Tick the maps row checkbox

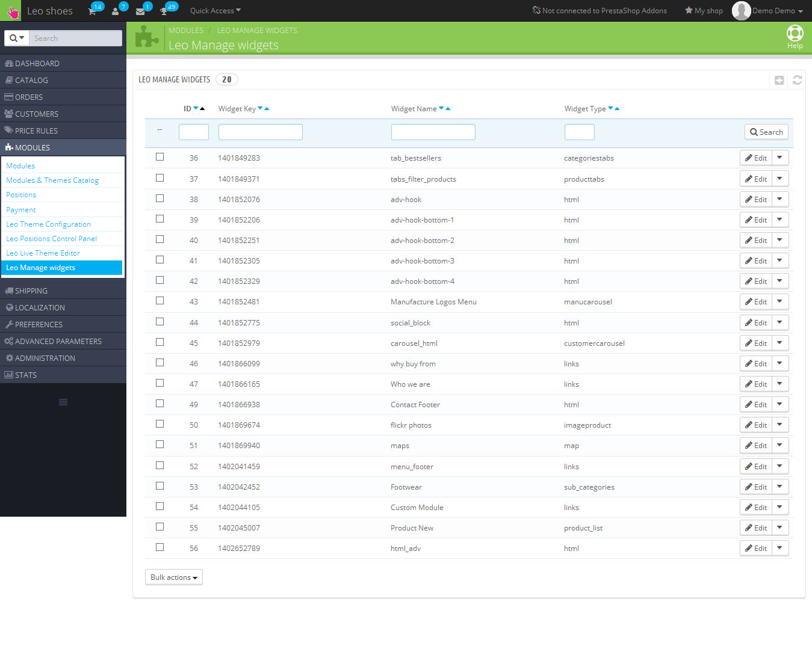pyautogui.click(x=160, y=445)
